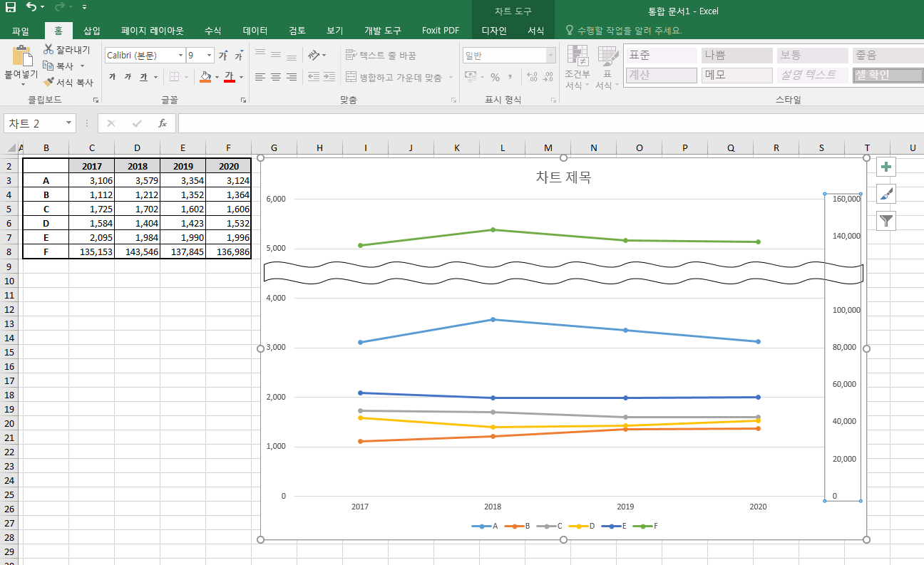
Task: Click the chart filters funnel button
Action: click(886, 221)
